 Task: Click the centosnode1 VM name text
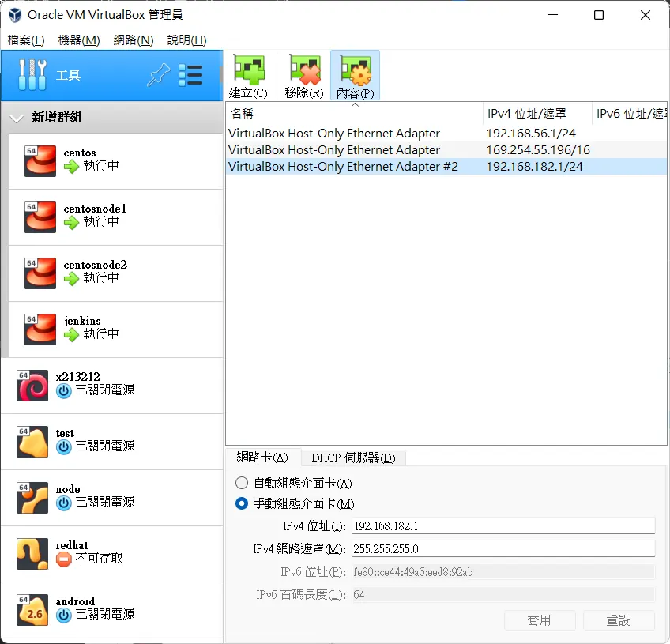point(95,209)
